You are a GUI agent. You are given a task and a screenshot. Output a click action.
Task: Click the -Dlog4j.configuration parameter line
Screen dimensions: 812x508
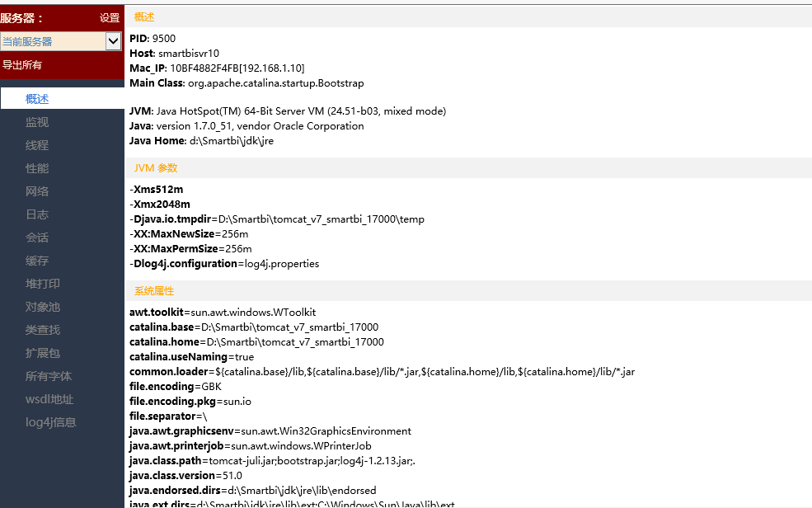point(224,264)
